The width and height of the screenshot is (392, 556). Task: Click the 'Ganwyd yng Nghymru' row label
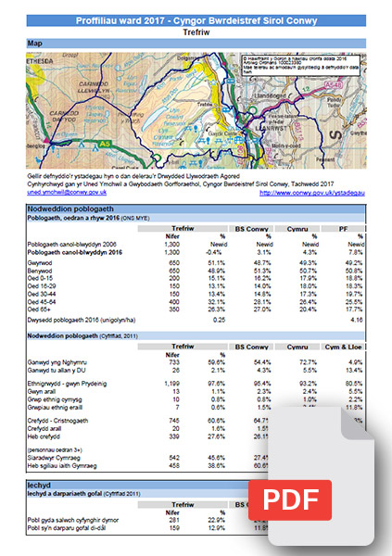pos(57,362)
